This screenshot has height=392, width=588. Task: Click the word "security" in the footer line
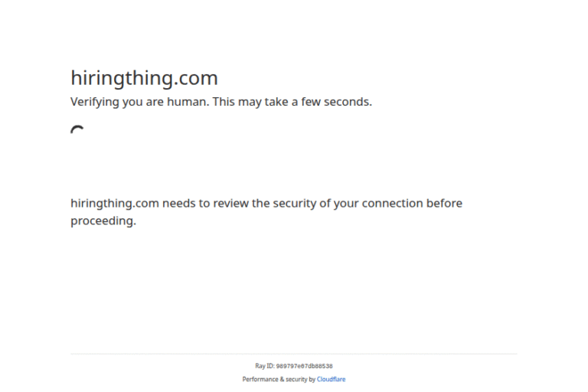(x=296, y=379)
